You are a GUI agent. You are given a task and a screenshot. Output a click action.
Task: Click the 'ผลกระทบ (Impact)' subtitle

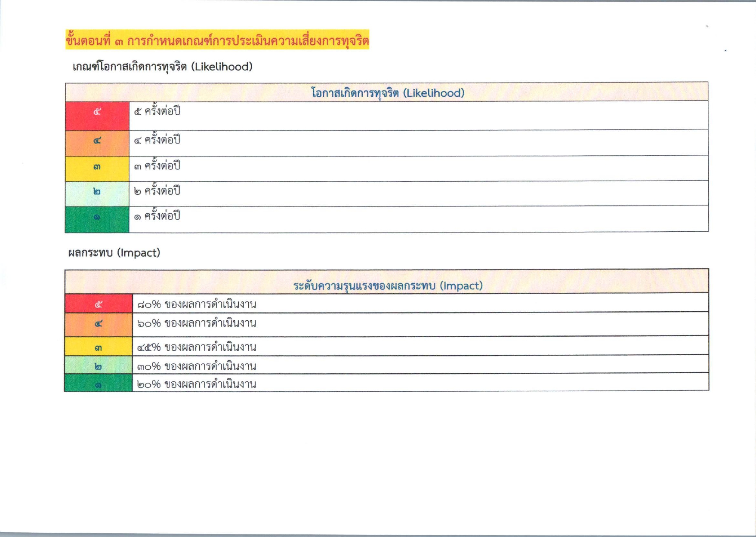(x=114, y=253)
